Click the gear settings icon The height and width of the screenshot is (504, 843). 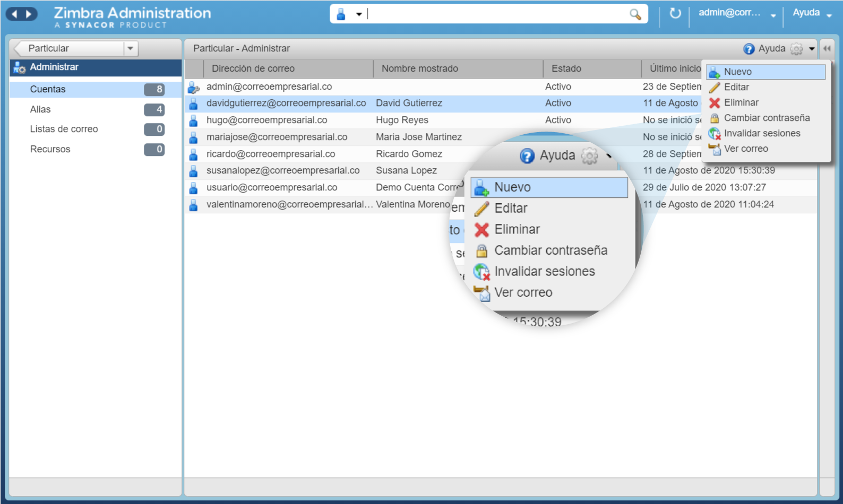click(796, 49)
